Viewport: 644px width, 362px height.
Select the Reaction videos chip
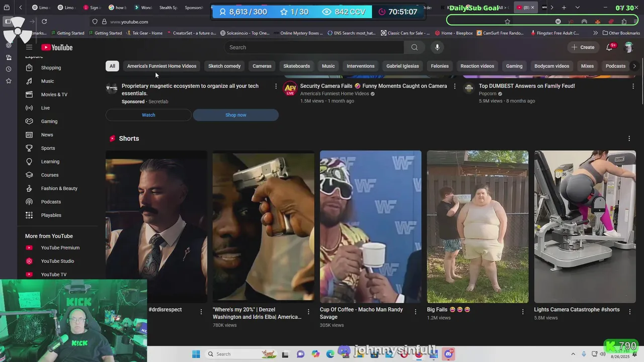pos(477,66)
